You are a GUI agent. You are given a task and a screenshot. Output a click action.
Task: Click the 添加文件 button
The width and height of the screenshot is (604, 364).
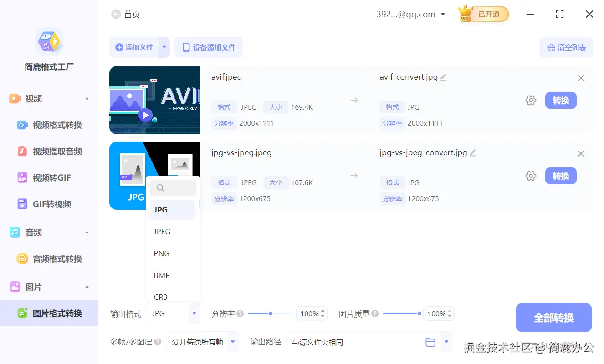pos(134,47)
